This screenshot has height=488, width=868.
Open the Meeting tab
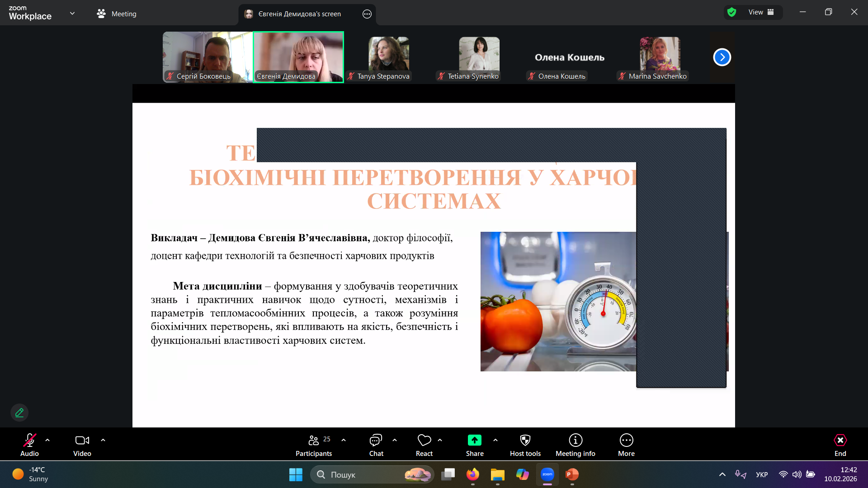pyautogui.click(x=117, y=14)
